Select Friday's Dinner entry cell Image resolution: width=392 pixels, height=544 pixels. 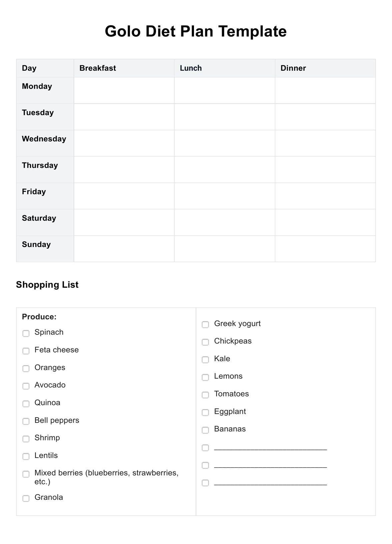coord(325,196)
